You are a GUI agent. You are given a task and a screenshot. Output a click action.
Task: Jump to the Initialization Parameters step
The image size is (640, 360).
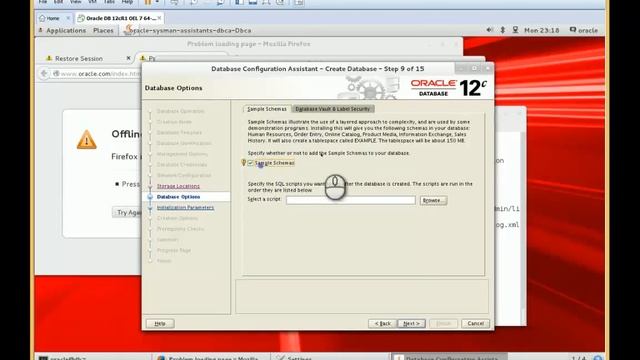point(185,207)
